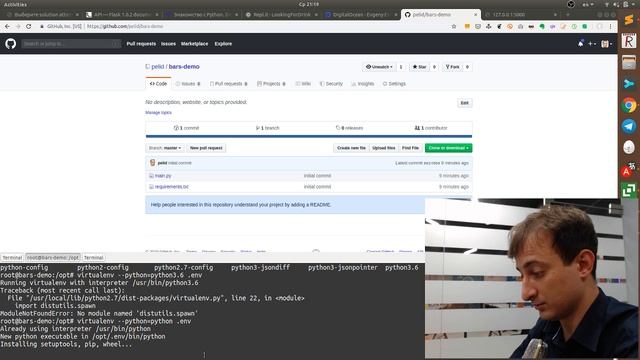Open the pelid owner link
Screen dimensions: 640x360
tap(158, 67)
